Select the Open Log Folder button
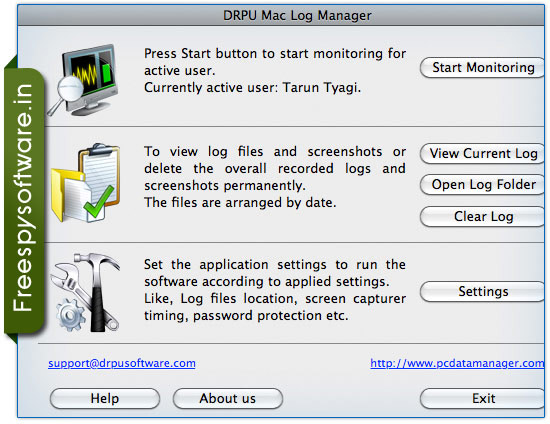This screenshot has width=550, height=424. click(x=482, y=184)
